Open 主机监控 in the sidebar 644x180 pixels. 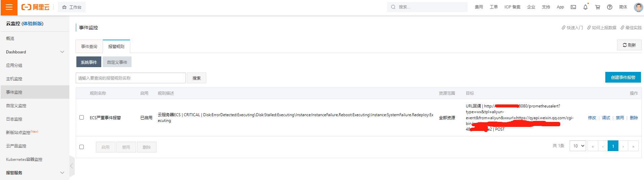[35, 79]
